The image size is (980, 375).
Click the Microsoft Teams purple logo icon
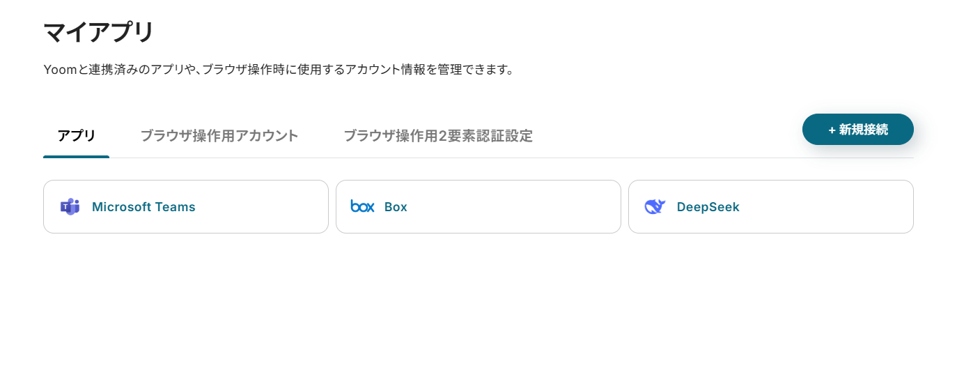point(70,207)
